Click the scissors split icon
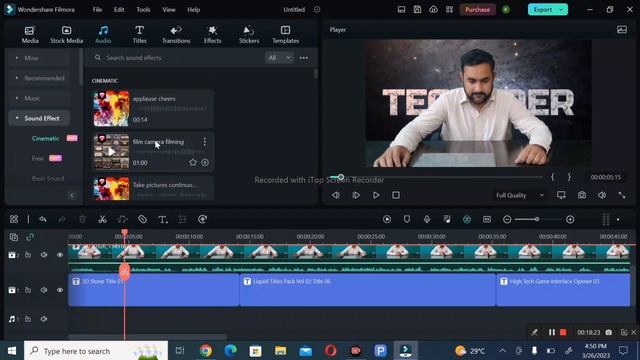The height and width of the screenshot is (360, 640). 102,219
